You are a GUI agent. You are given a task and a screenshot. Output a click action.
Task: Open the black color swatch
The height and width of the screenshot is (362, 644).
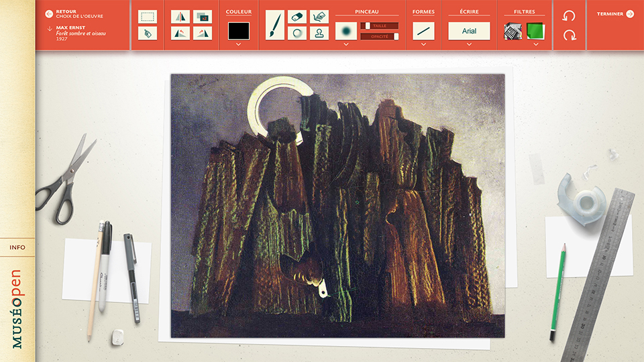click(239, 31)
